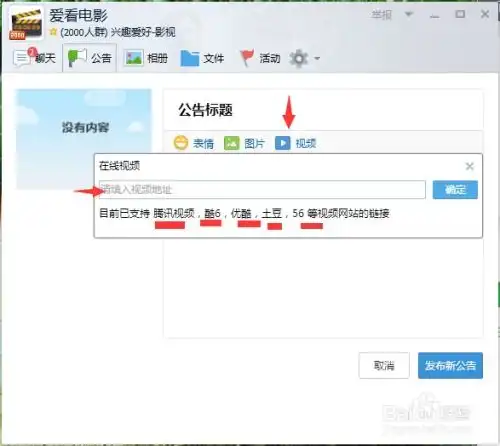Image resolution: width=500 pixels, height=446 pixels.
Task: Click the 举报 report link
Action: (x=382, y=15)
